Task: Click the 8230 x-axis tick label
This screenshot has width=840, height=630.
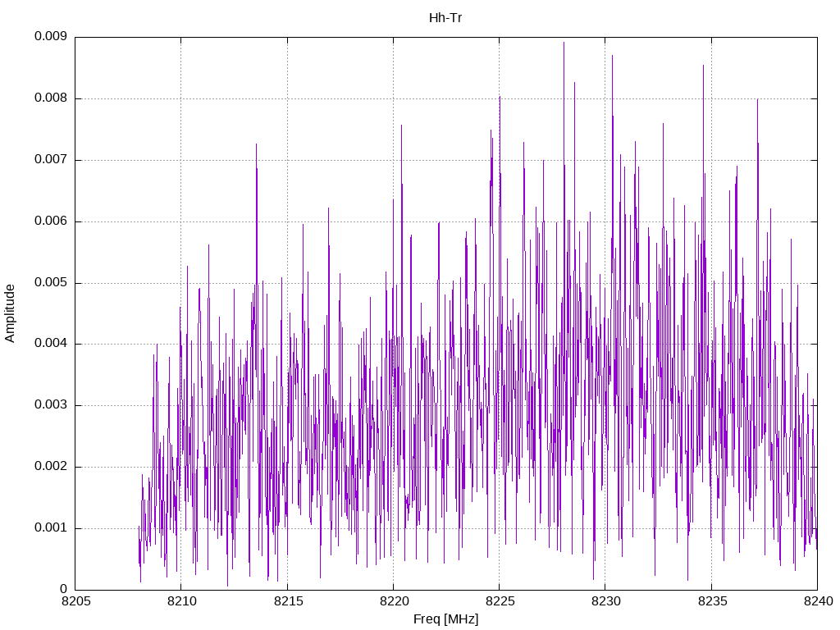Action: [606, 601]
